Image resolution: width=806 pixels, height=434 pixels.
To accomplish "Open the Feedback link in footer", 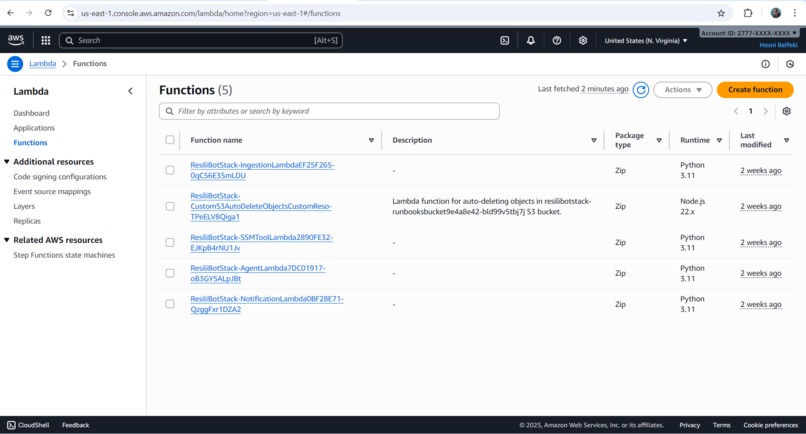I will 76,425.
